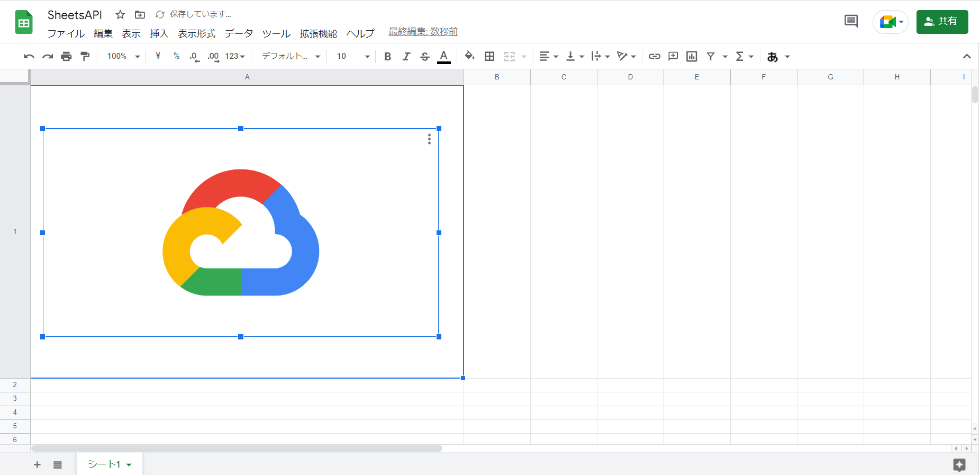
Task: Toggle italic formatting
Action: point(406,56)
